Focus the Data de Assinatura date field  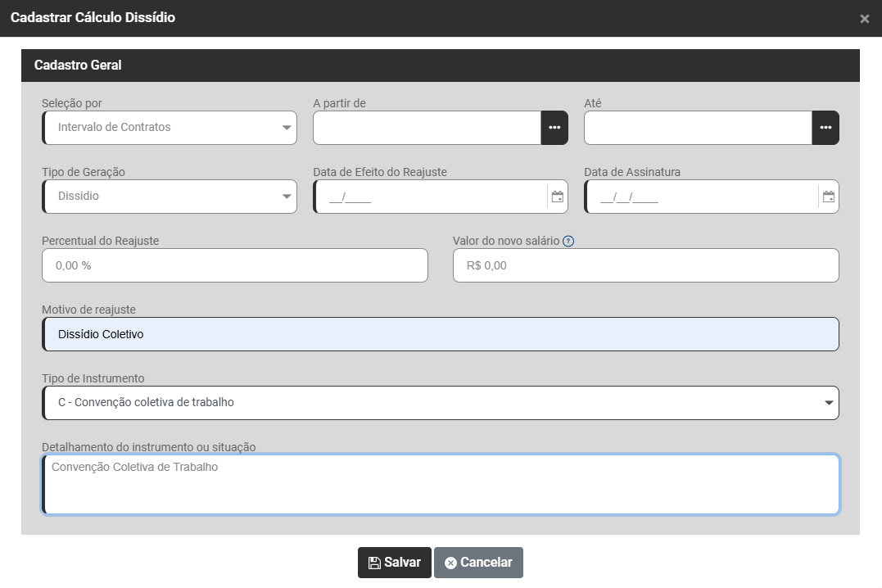coord(701,197)
